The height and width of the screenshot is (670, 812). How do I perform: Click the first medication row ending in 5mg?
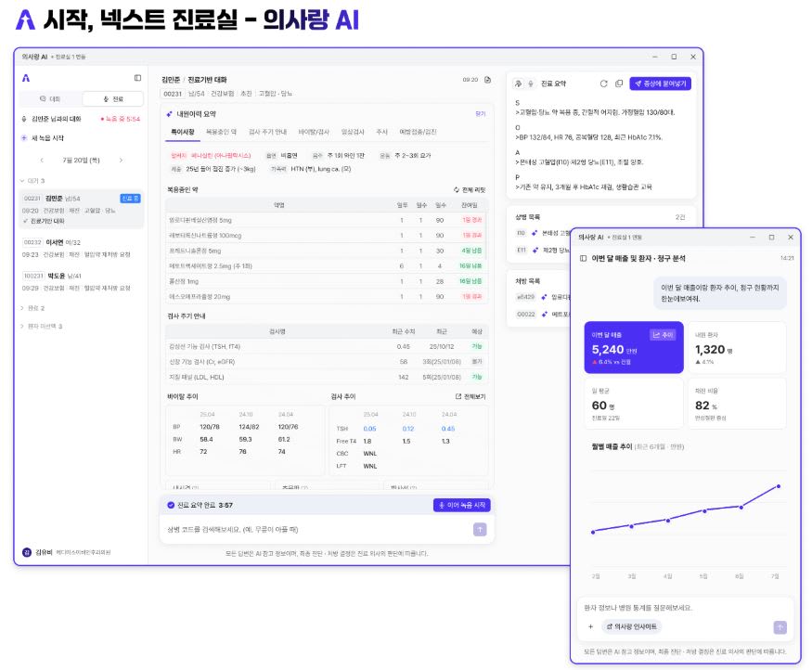coord(327,220)
